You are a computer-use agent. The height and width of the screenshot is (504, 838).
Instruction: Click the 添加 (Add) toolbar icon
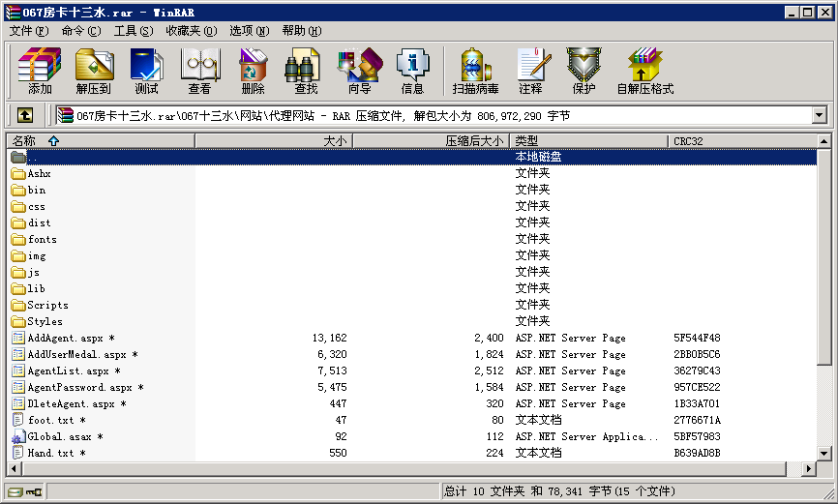point(40,72)
